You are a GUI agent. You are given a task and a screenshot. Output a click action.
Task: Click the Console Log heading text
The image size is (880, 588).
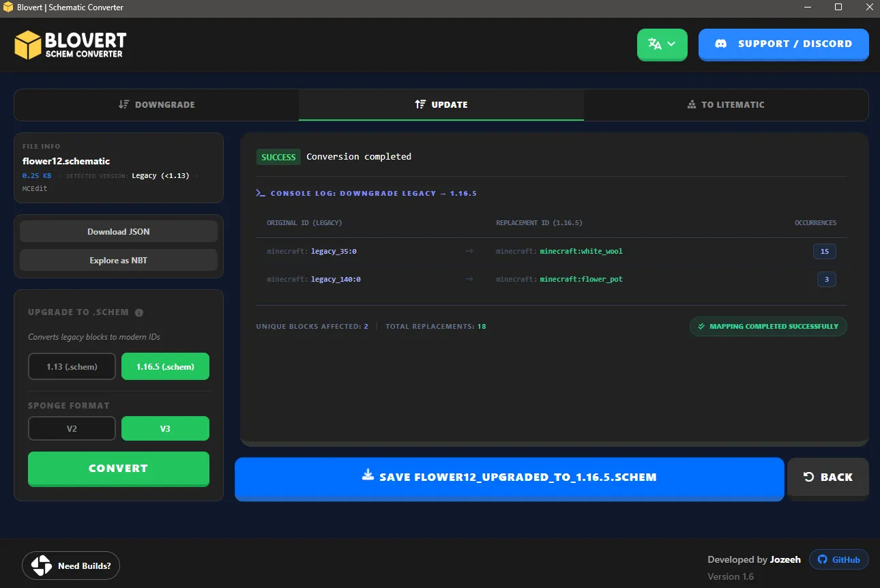(374, 194)
